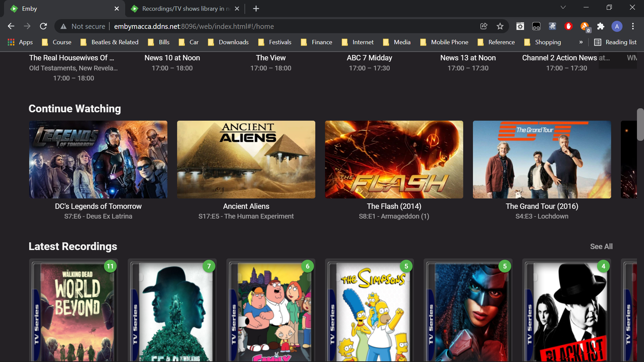
Task: Click the Apps grid shortcut
Action: (20, 42)
